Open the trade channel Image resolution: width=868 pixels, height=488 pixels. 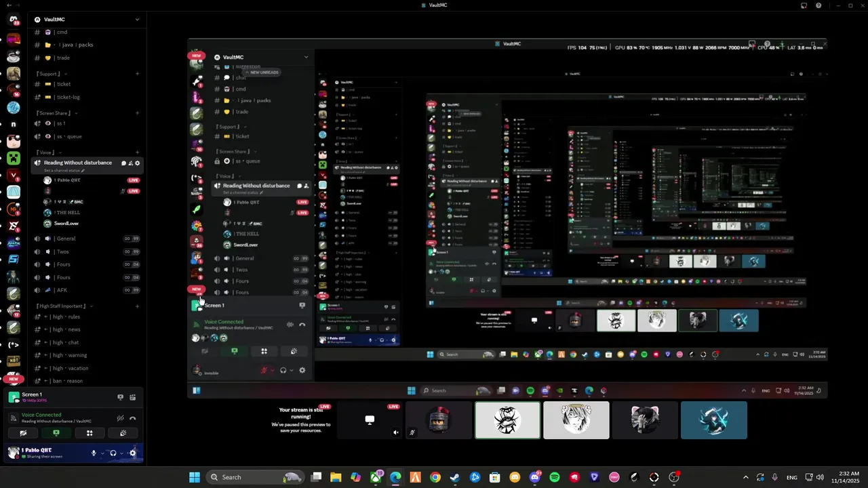click(87, 58)
